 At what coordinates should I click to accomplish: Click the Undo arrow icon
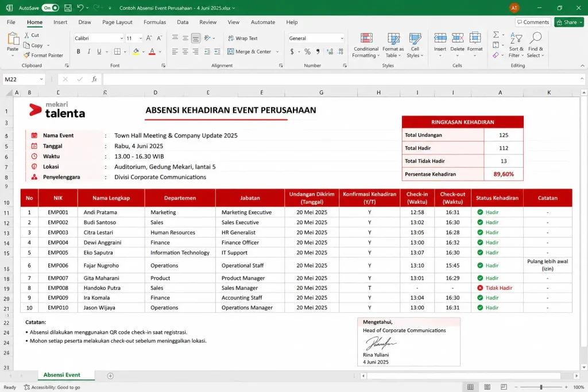tap(80, 8)
